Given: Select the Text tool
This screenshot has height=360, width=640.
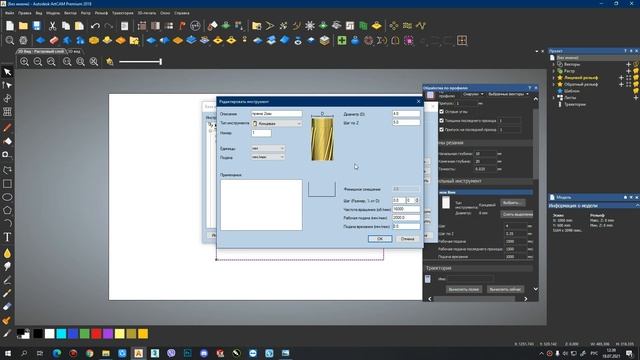Looking at the screenshot, I should [x=7, y=237].
